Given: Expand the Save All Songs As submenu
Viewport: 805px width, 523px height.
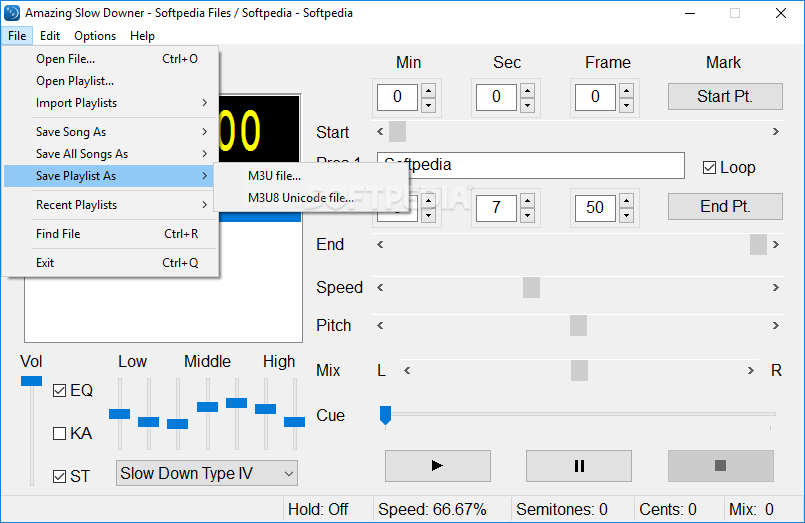Looking at the screenshot, I should tap(111, 154).
